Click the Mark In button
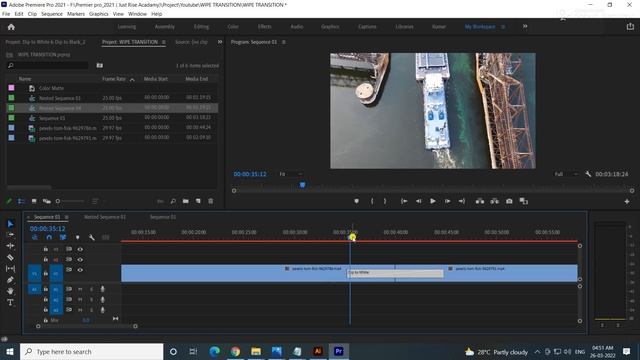Screen dimensions: 640x360 pos(372,201)
